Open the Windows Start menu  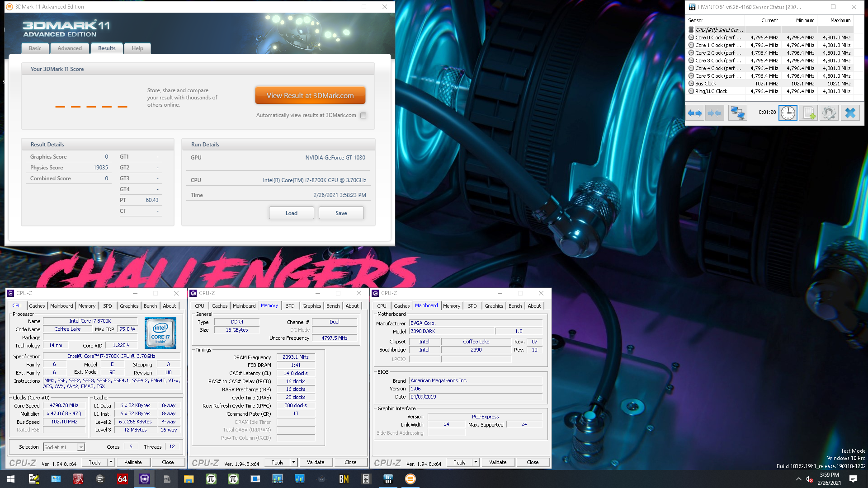tap(11, 479)
